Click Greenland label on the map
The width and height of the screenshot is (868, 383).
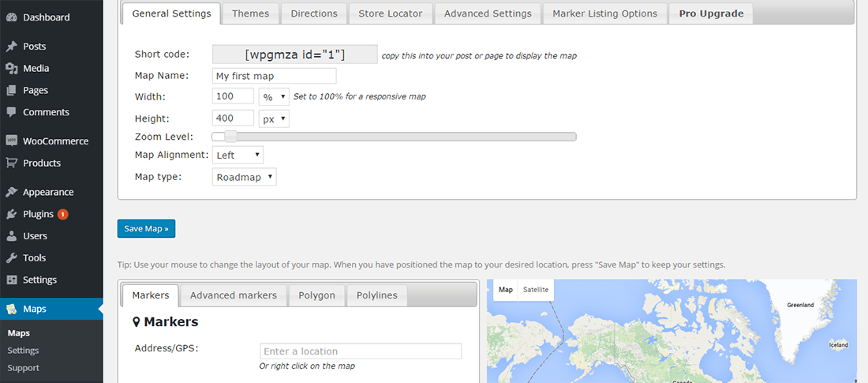pyautogui.click(x=800, y=305)
